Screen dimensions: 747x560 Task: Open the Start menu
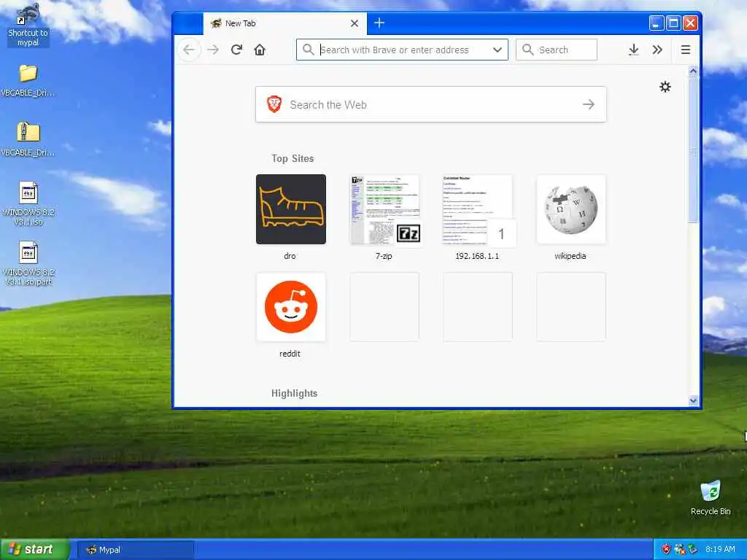35,550
